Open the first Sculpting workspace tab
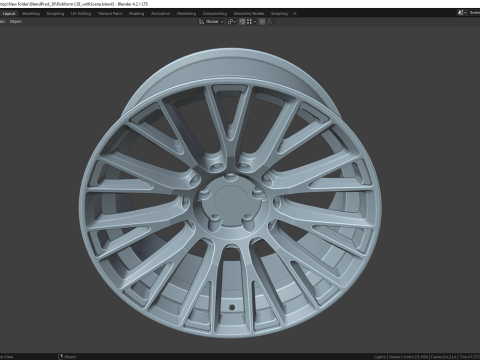Image resolution: width=480 pixels, height=360 pixels. pyautogui.click(x=55, y=14)
